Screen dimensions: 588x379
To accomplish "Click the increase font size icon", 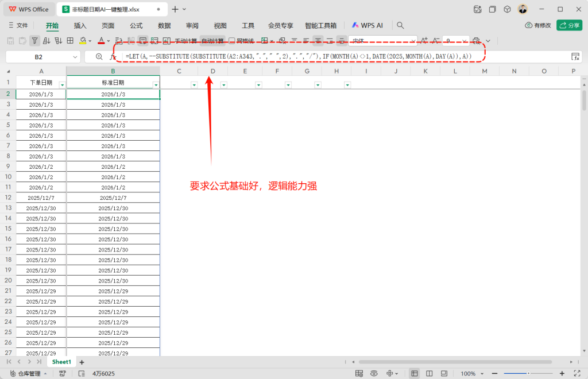I will click(424, 41).
